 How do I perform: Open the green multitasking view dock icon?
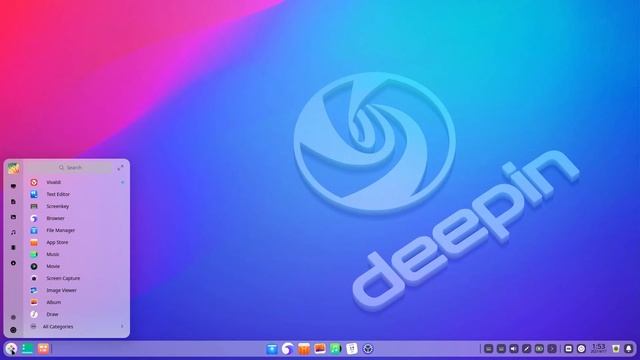[x=27, y=349]
